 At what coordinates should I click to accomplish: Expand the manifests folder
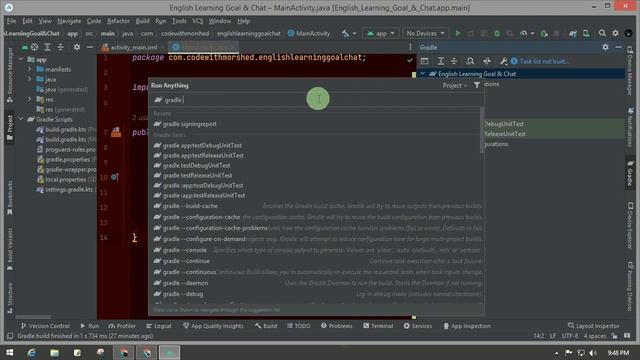29,69
